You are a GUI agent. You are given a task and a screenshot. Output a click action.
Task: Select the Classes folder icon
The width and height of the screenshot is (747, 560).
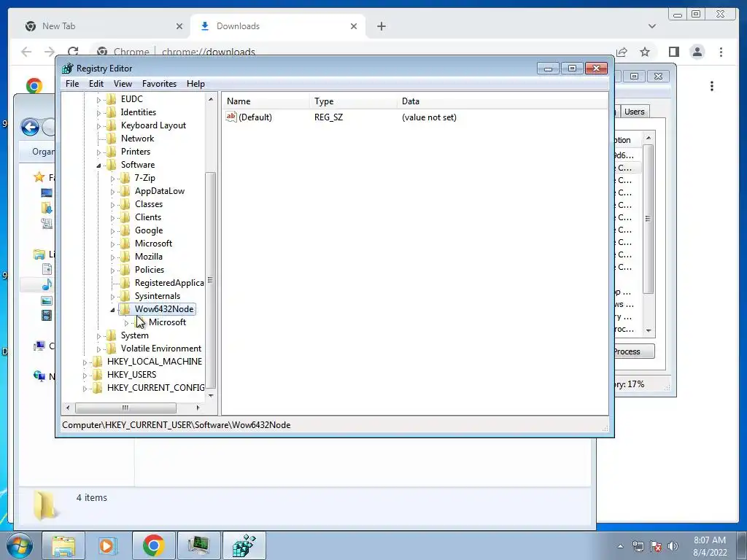[x=125, y=204]
